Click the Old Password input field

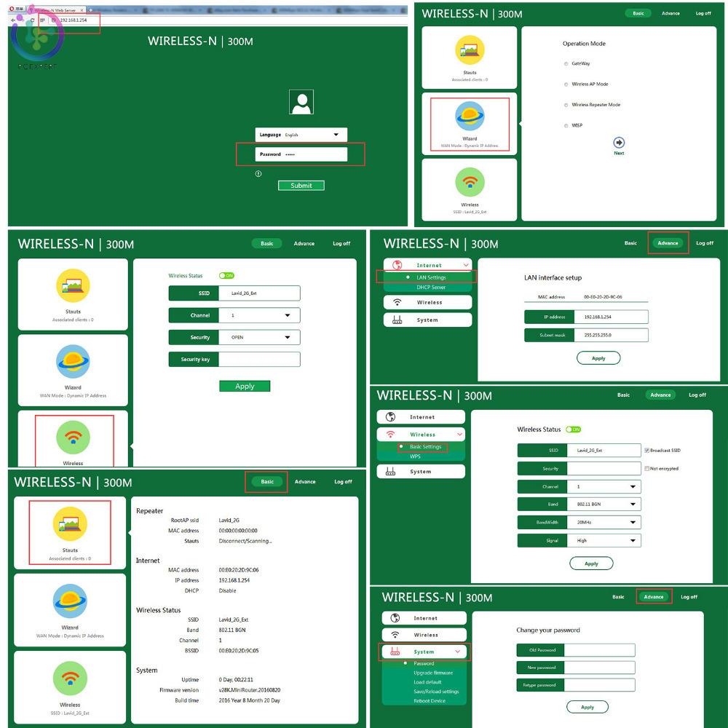(x=599, y=650)
